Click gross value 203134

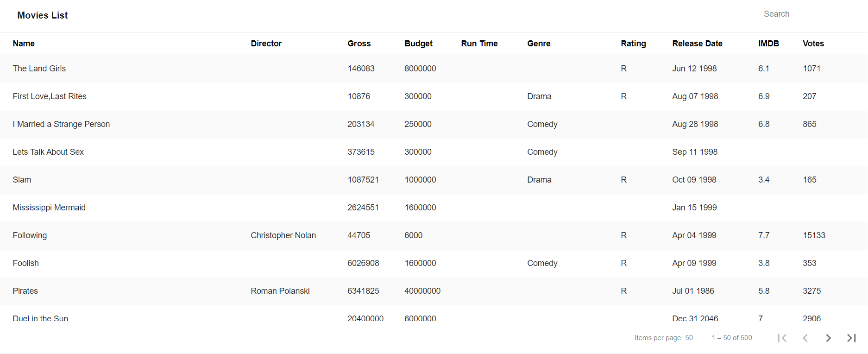point(361,124)
